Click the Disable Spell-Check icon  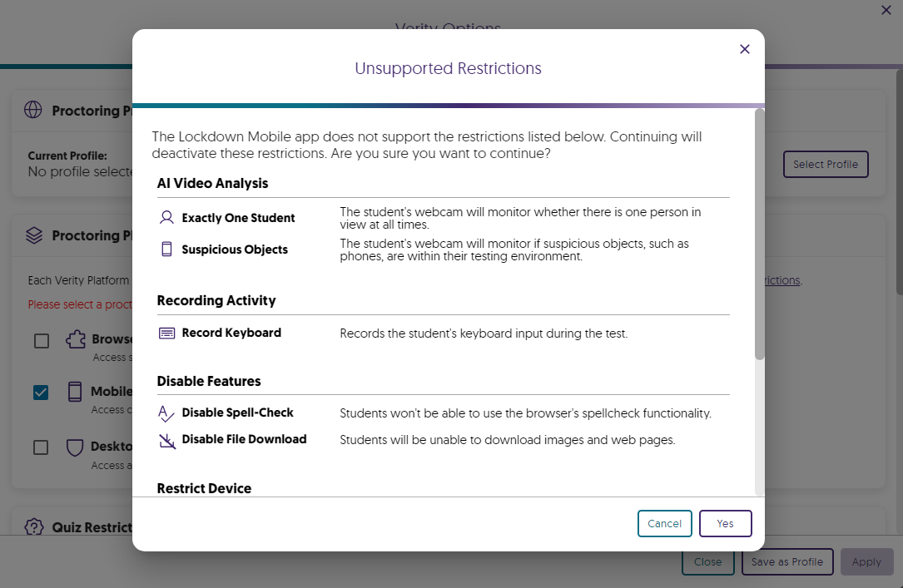point(166,413)
